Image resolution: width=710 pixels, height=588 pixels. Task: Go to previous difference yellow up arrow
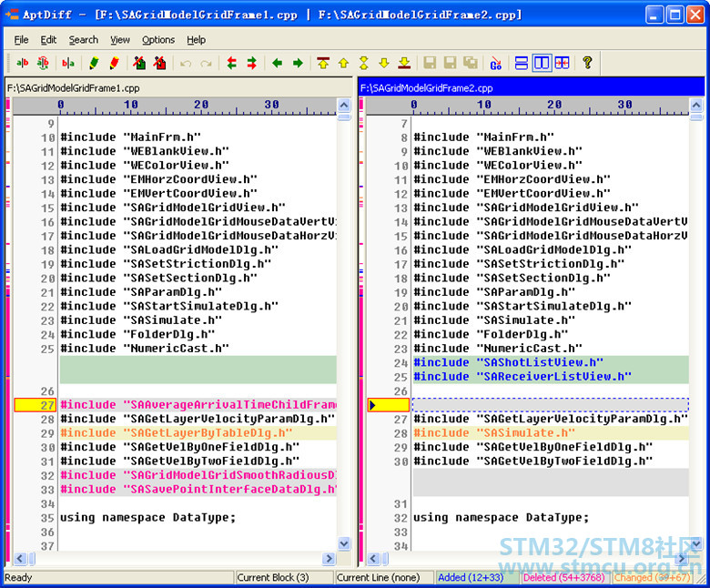343,63
